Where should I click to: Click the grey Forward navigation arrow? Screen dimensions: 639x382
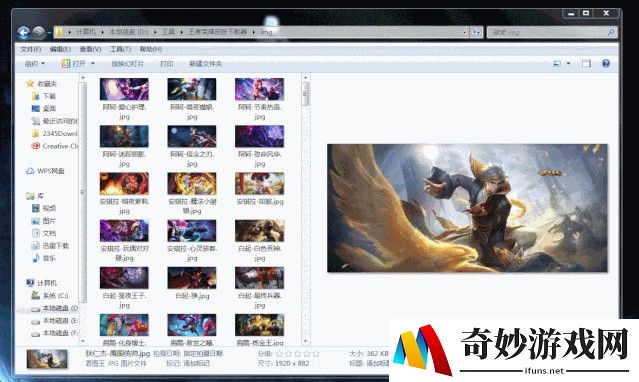point(39,32)
